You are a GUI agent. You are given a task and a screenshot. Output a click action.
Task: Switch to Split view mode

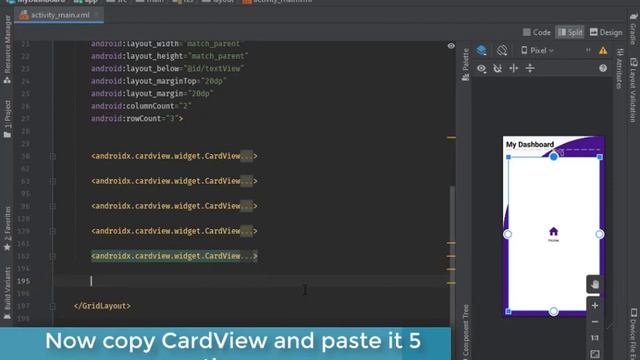click(570, 32)
